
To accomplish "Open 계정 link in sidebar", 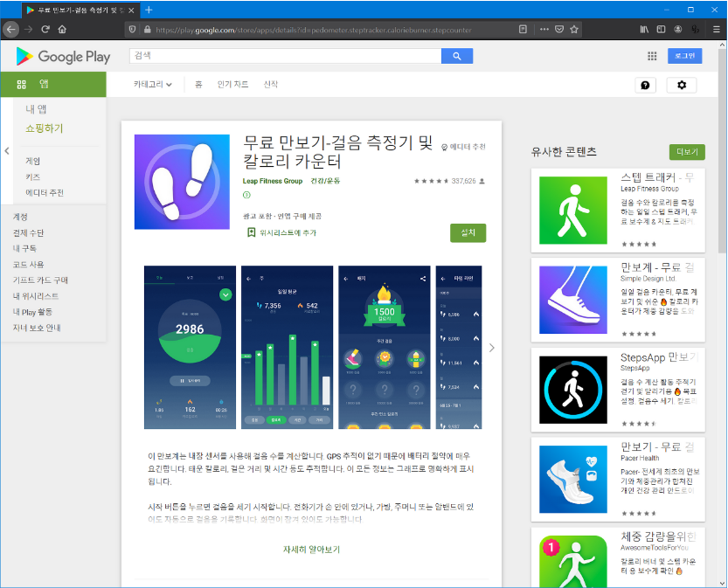I will pyautogui.click(x=20, y=217).
